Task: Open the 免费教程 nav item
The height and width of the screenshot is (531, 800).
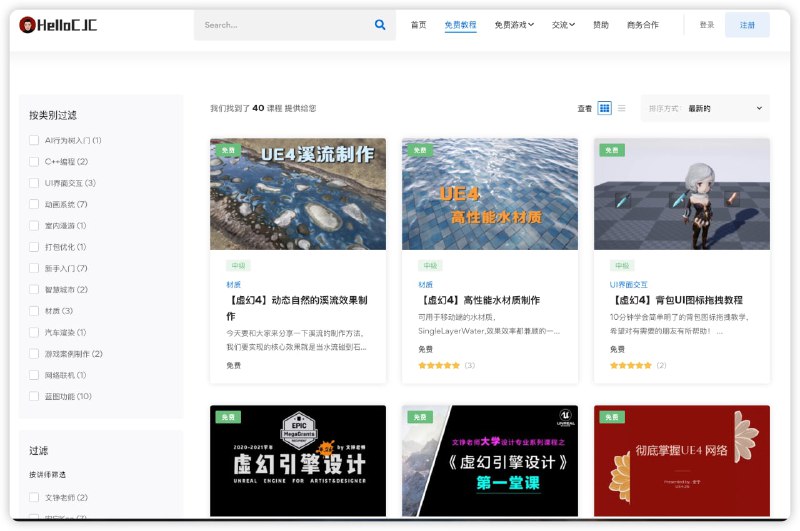Action: click(460, 24)
